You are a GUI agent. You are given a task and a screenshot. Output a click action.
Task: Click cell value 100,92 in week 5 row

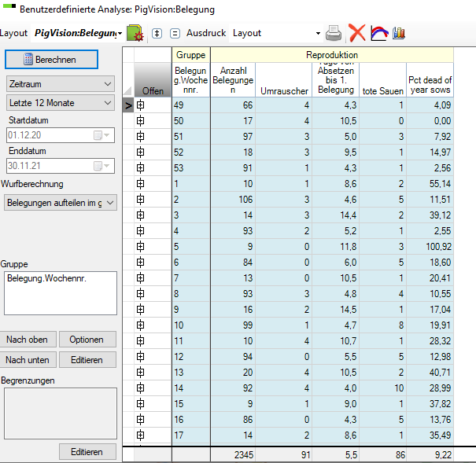[x=430, y=247]
